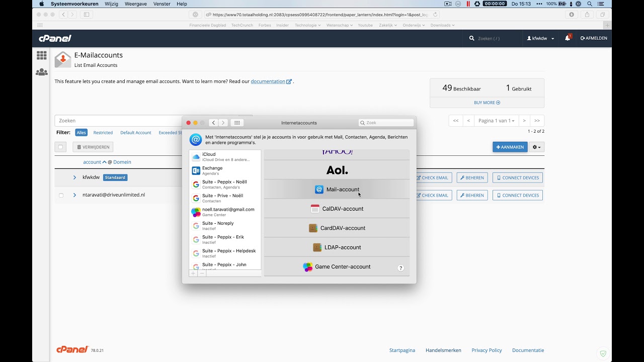Viewport: 644px width, 362px height.
Task: Click the Safari sidebar toggle button
Action: [x=87, y=15]
